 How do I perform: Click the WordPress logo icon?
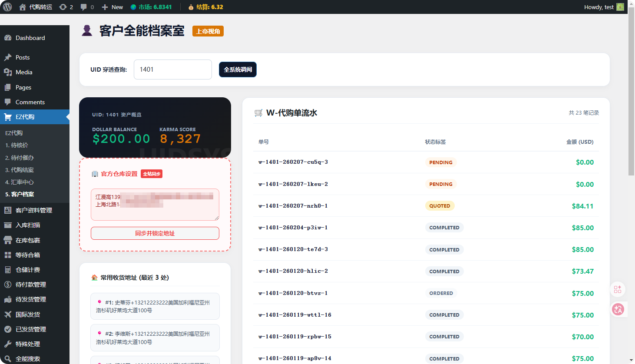coord(7,7)
